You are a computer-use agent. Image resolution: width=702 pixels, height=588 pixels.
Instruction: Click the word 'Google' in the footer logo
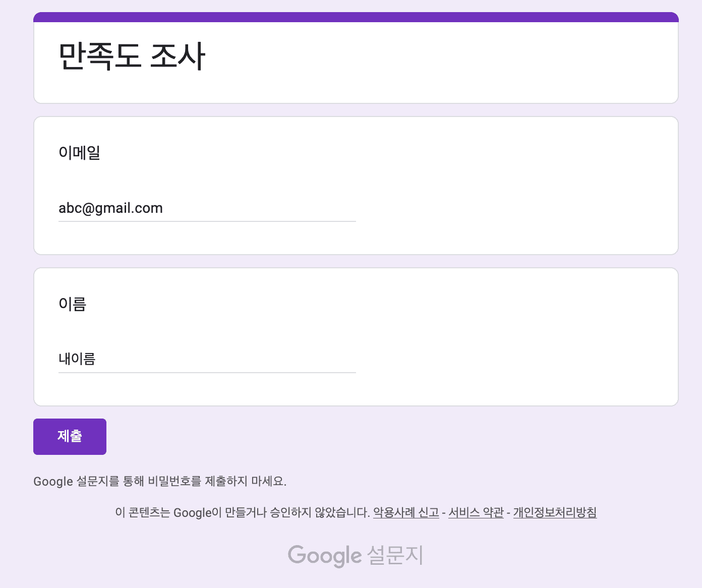point(325,555)
